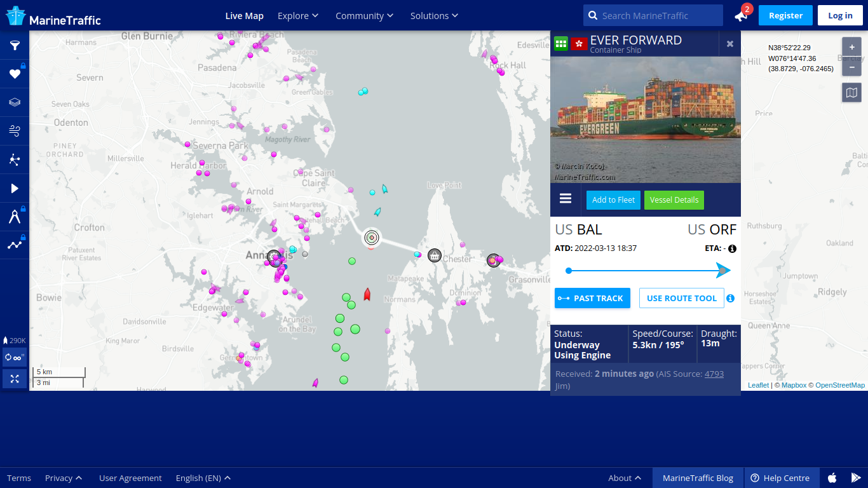
Task: Click the EVER FORWARD vessel name heading
Action: point(636,40)
